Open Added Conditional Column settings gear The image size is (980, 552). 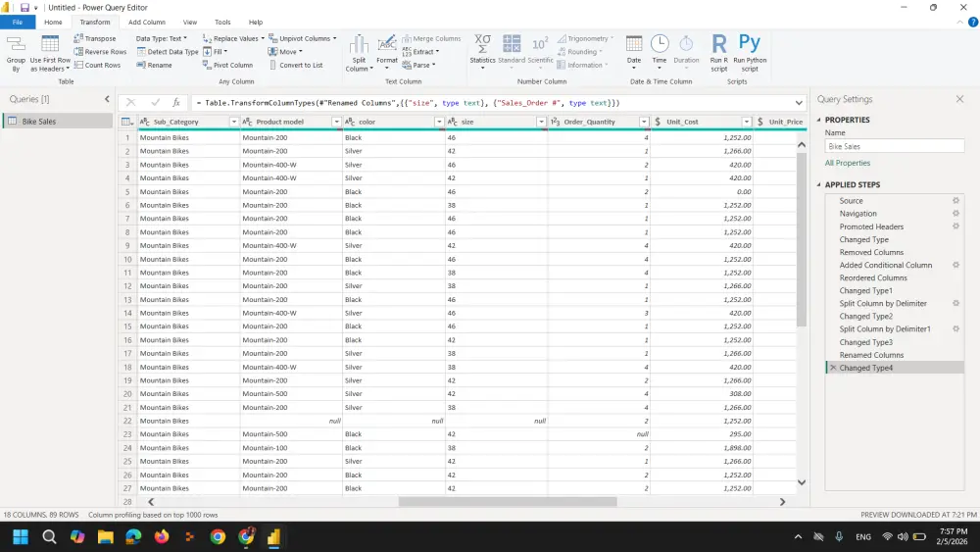click(x=955, y=265)
